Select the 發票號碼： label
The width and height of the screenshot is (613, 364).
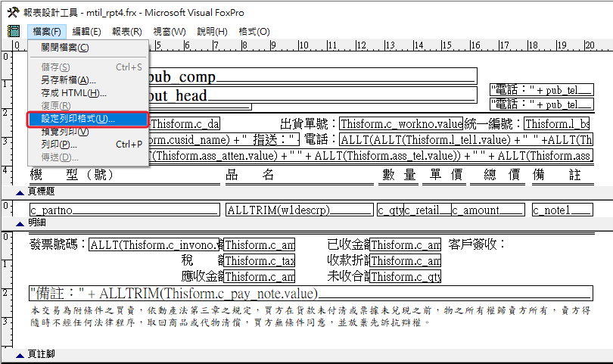click(x=58, y=244)
